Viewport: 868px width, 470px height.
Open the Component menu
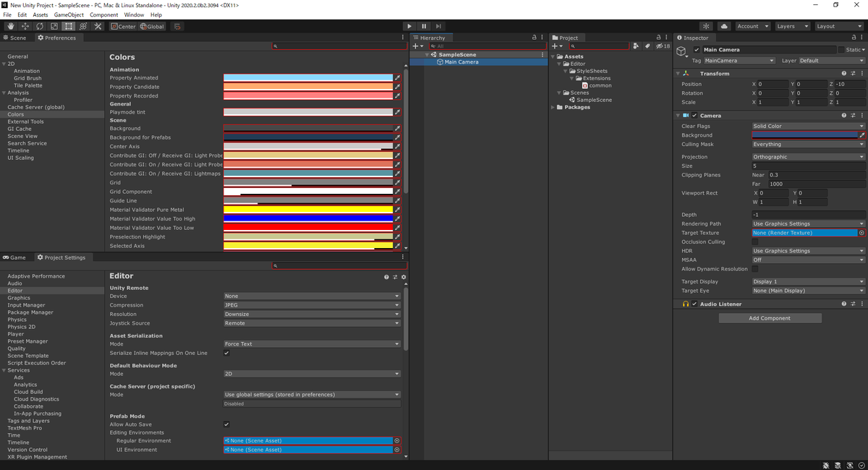[104, 14]
